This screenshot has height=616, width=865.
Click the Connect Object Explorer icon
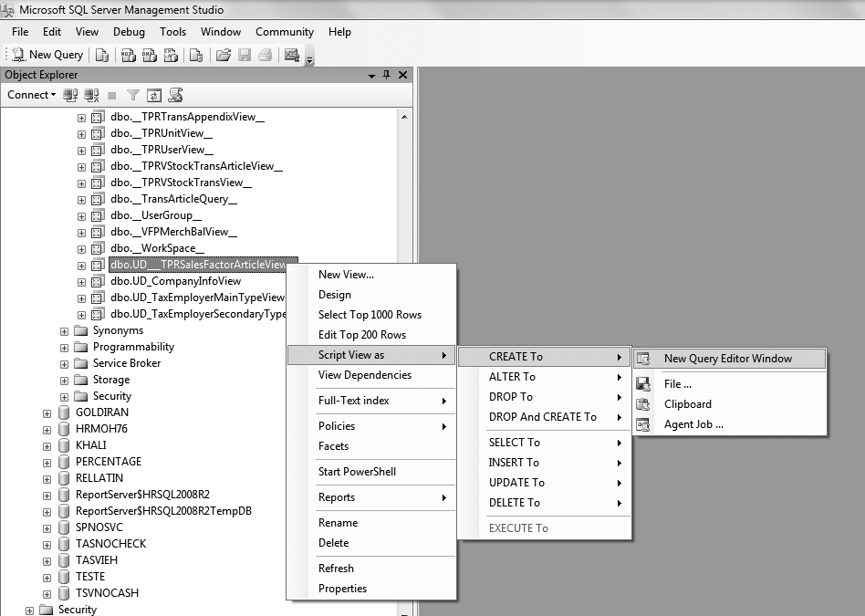pyautogui.click(x=70, y=95)
